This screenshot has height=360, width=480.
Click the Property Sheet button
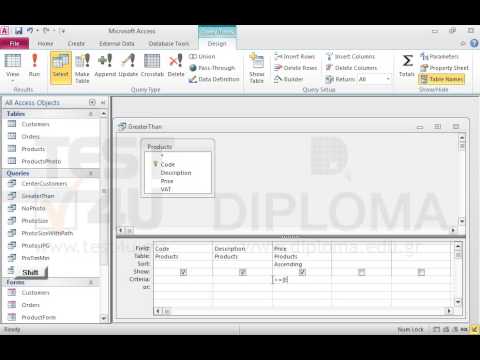click(x=445, y=68)
